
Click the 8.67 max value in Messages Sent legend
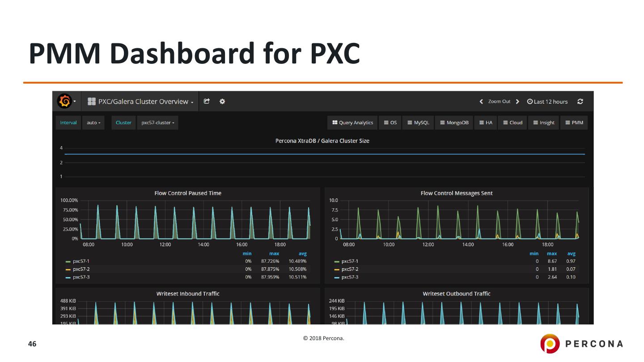552,261
